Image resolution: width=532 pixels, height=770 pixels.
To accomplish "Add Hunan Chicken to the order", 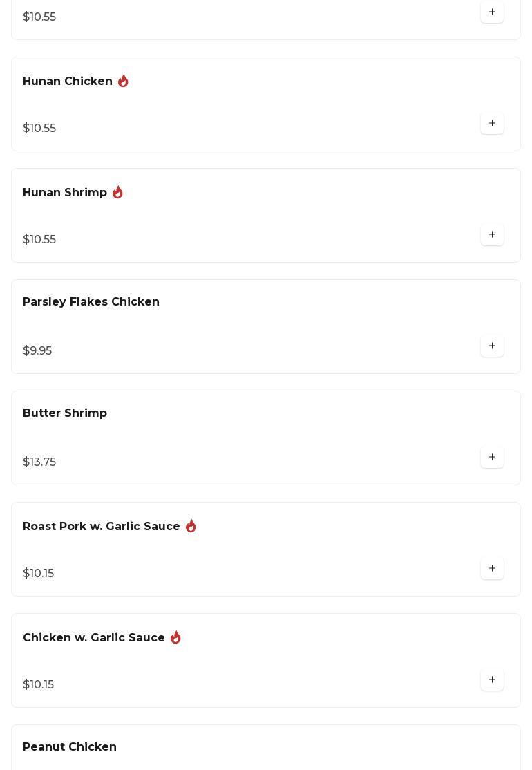I will pyautogui.click(x=492, y=123).
